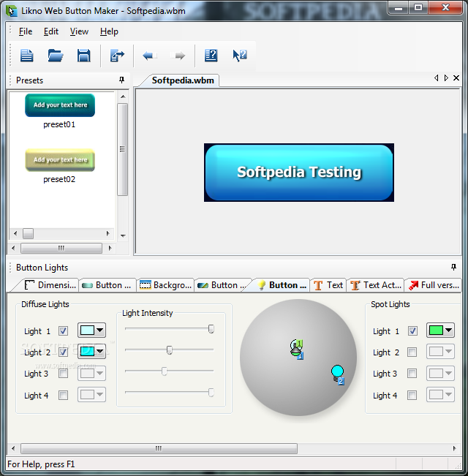Click the preset02 label text
468x476 pixels.
[x=59, y=179]
